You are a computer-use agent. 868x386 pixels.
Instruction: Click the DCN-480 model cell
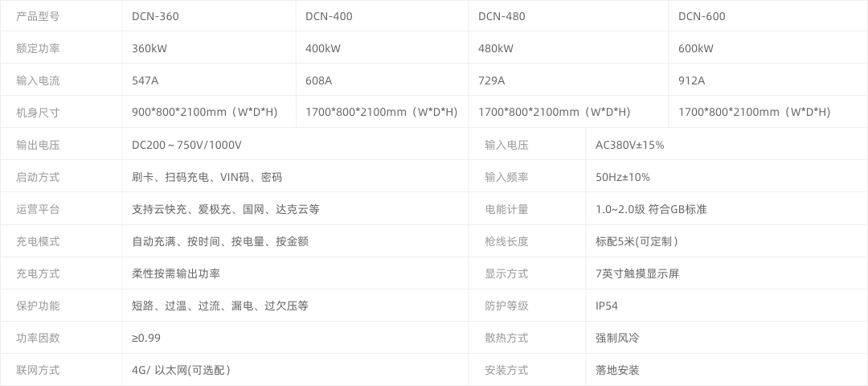502,16
